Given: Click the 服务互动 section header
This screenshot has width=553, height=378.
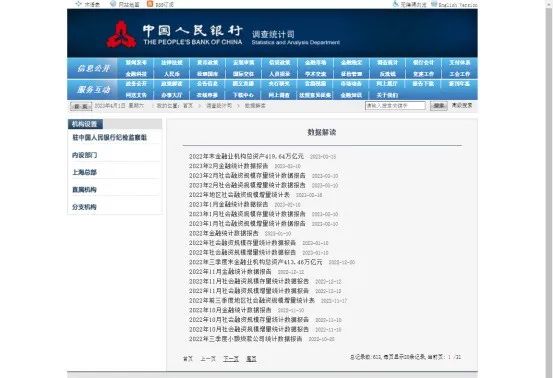Looking at the screenshot, I should pos(93,90).
